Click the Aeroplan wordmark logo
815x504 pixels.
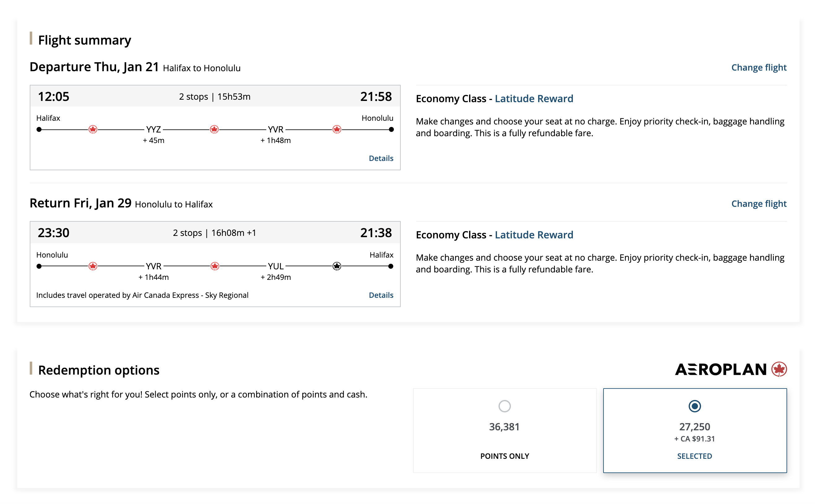coord(721,369)
